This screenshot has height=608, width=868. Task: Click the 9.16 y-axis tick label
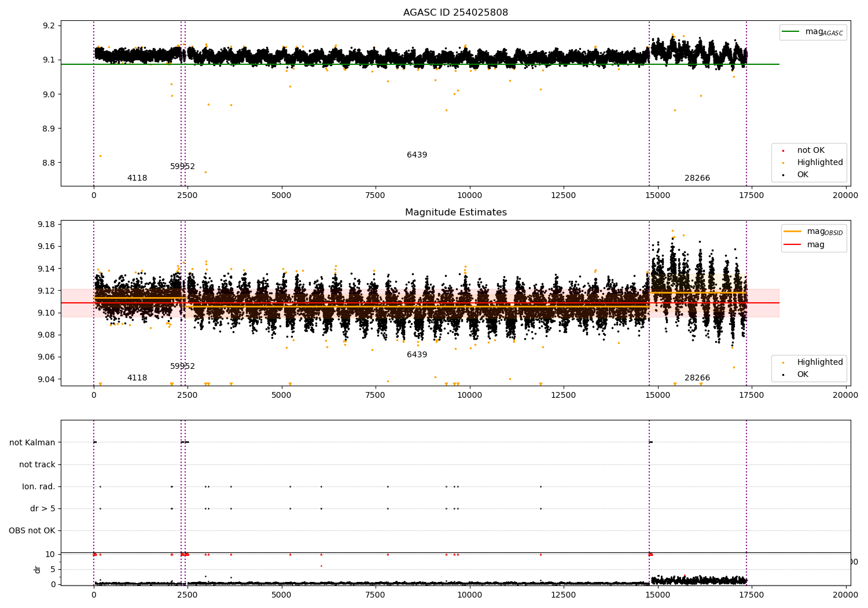46,247
